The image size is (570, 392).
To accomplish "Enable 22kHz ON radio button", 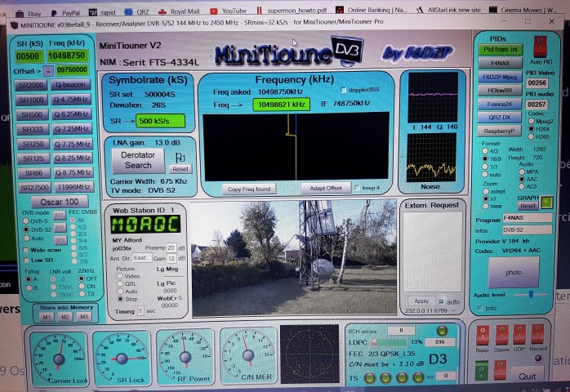I will [x=82, y=286].
